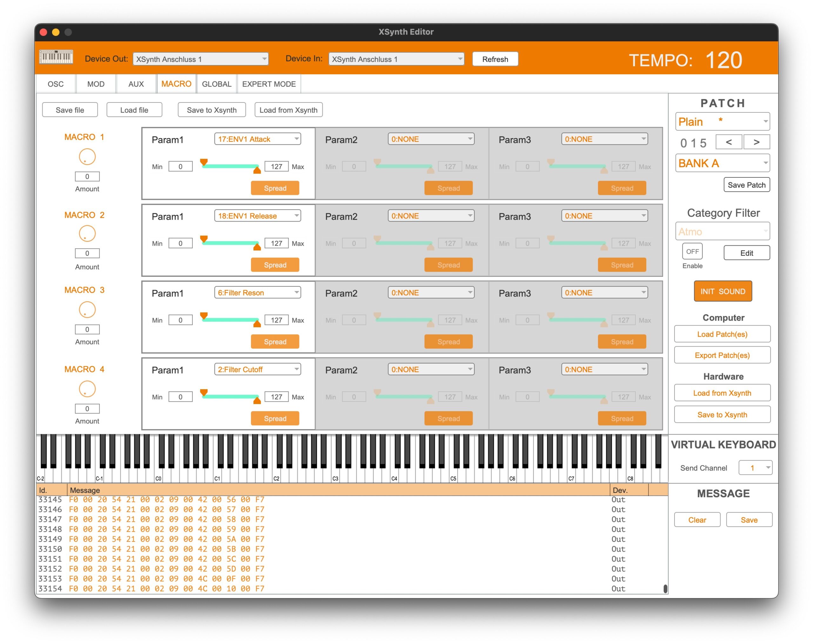Open the Device In dropdown

tap(396, 59)
